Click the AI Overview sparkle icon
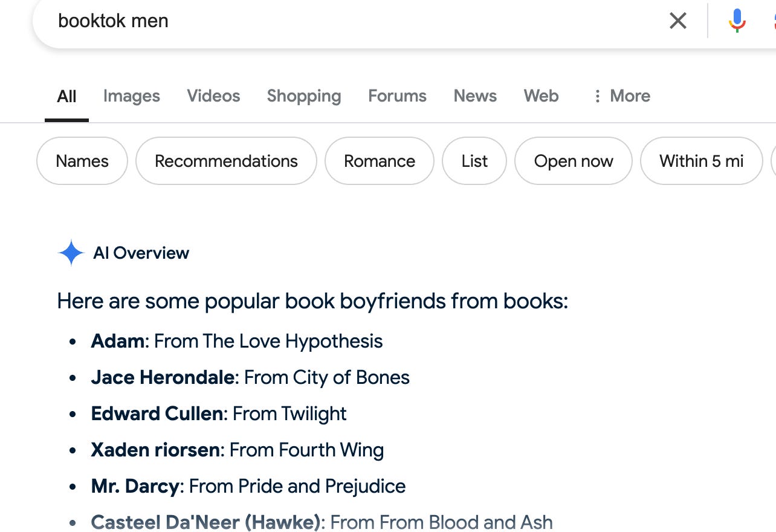776x532 pixels. coord(71,253)
